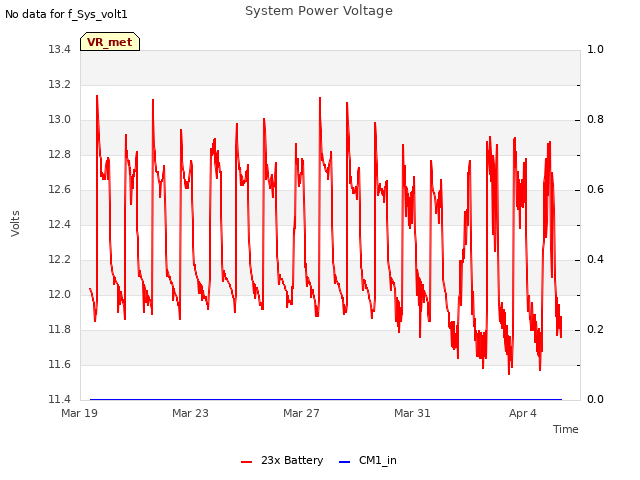Screen dimensions: 640x480
Task: Click the red 23x Battery legend swatch
Action: tap(247, 462)
